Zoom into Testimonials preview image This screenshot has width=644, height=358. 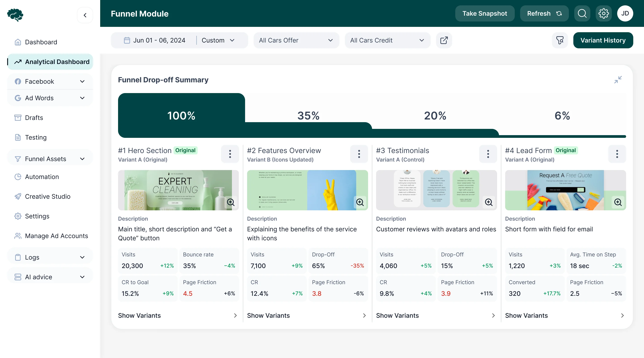click(x=489, y=202)
